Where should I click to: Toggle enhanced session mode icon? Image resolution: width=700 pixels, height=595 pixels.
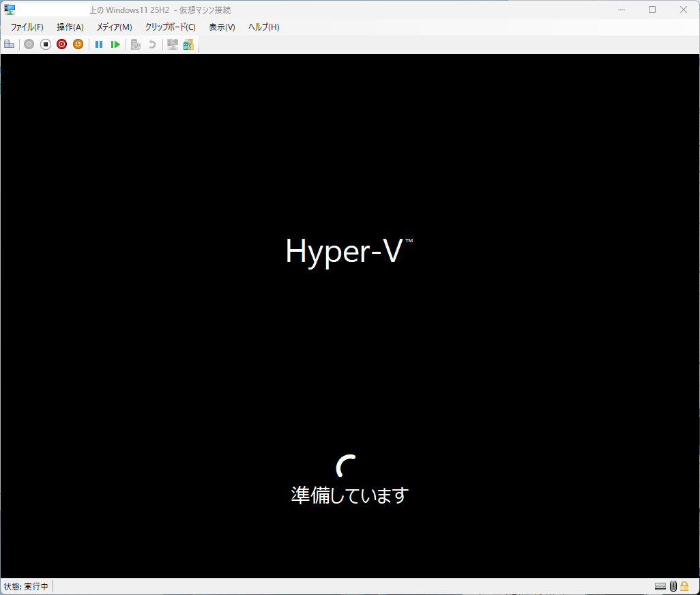point(173,44)
